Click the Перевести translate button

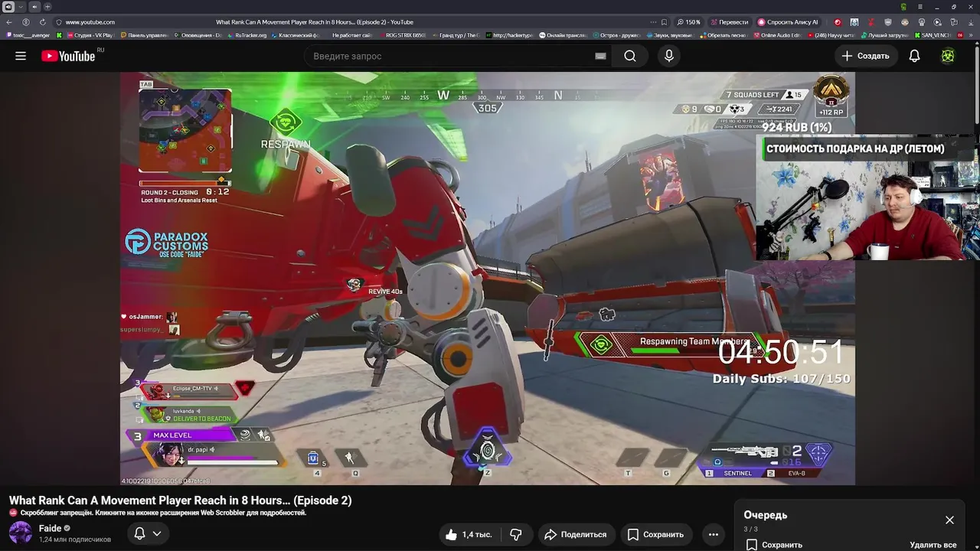pos(729,22)
